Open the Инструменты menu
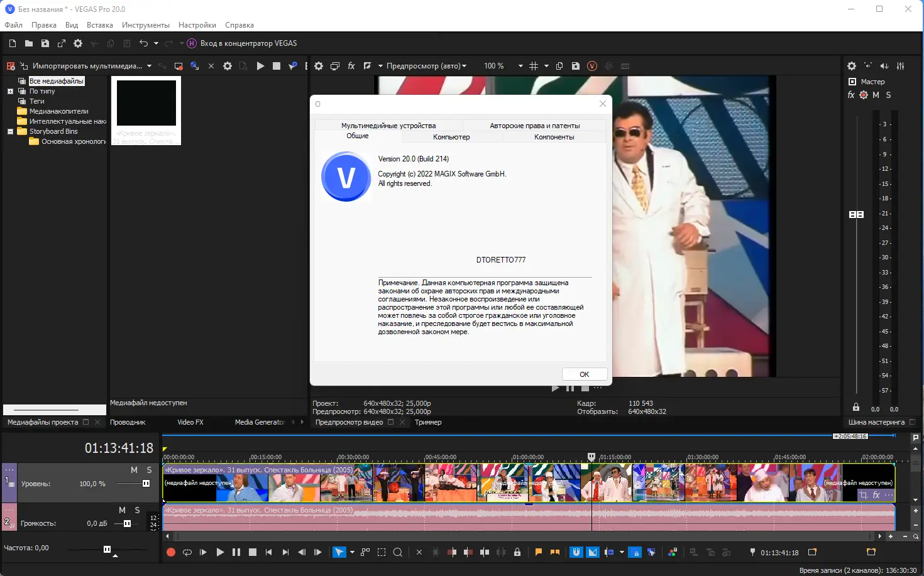This screenshot has height=576, width=924. click(x=146, y=25)
